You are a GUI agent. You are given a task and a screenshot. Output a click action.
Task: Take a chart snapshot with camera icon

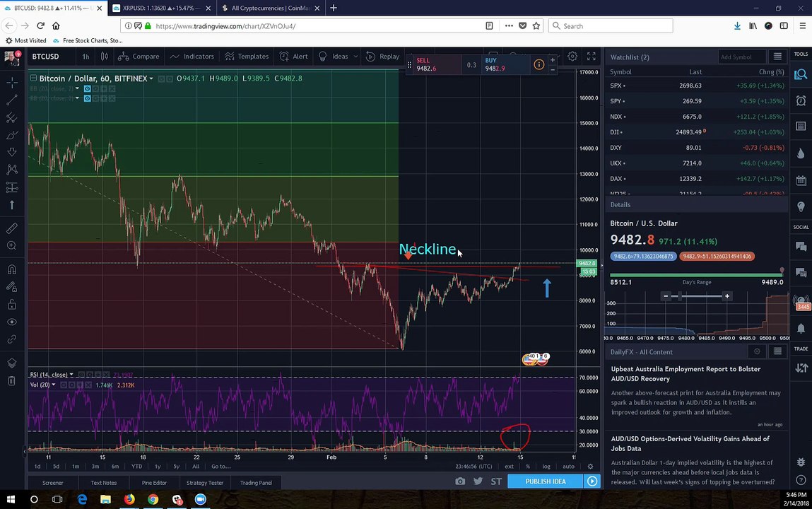(x=460, y=481)
